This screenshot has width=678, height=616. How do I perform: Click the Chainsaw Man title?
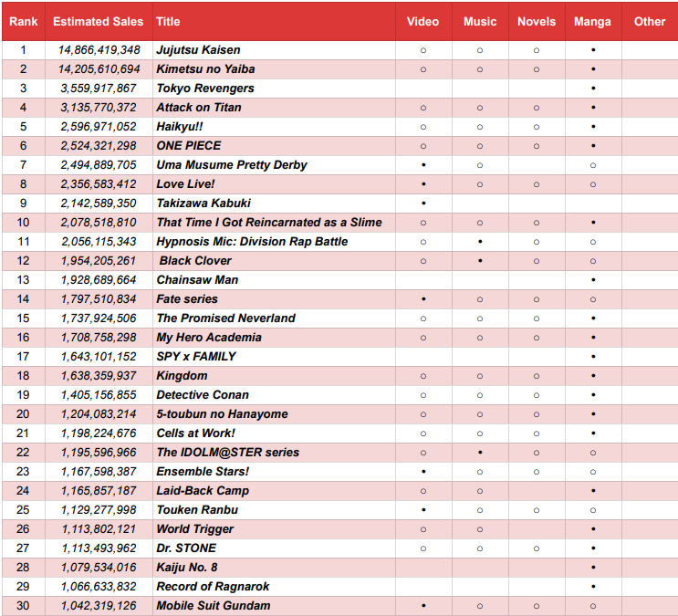pyautogui.click(x=197, y=280)
